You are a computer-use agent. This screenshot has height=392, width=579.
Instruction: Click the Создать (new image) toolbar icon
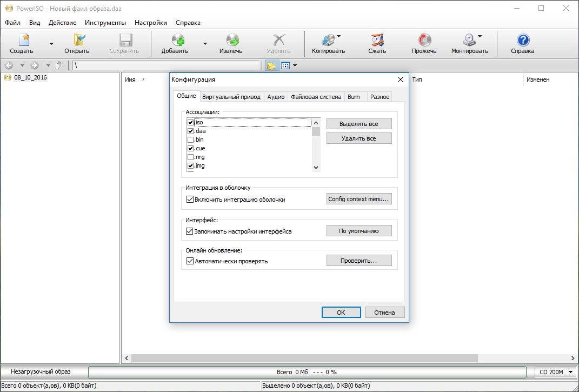pyautogui.click(x=24, y=40)
